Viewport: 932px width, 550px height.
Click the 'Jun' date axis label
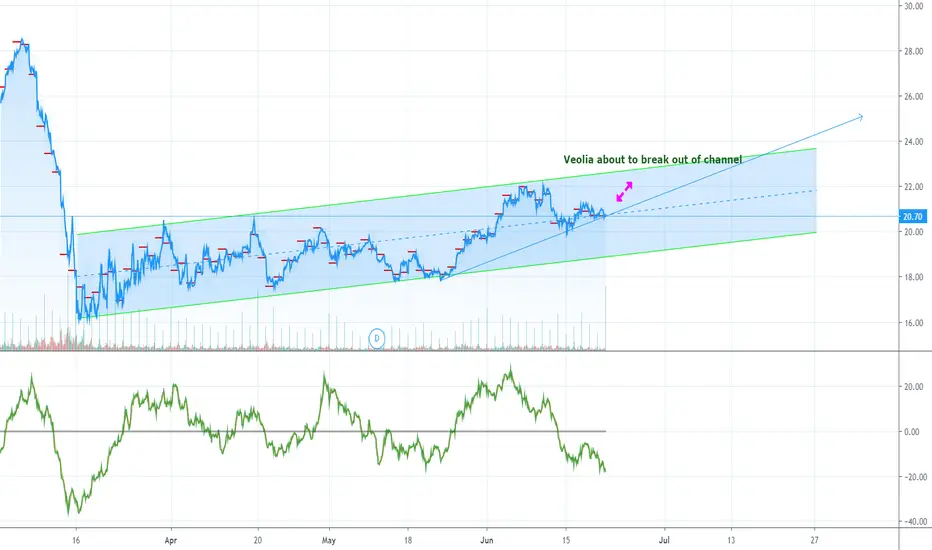[x=487, y=540]
